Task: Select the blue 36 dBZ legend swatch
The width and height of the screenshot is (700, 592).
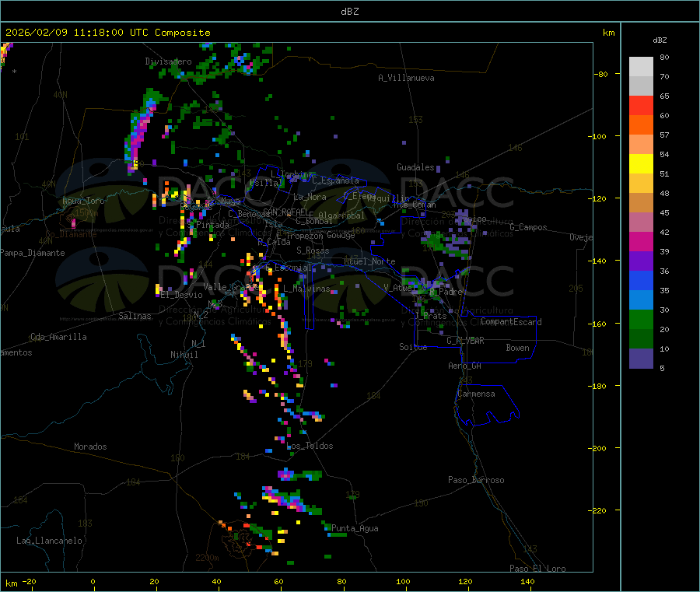Action: tap(641, 280)
